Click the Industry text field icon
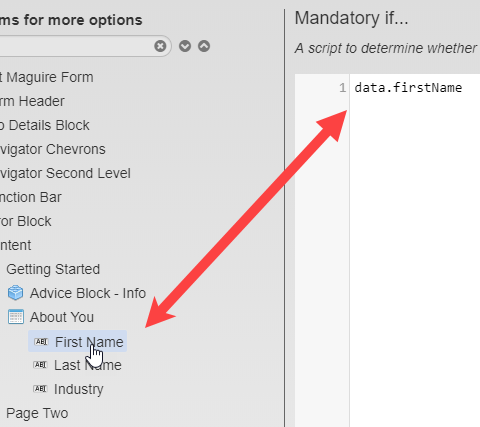The height and width of the screenshot is (427, 480). click(41, 389)
